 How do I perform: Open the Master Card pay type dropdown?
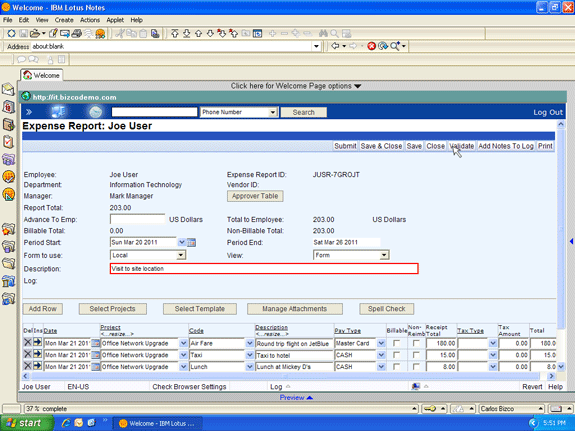click(381, 343)
